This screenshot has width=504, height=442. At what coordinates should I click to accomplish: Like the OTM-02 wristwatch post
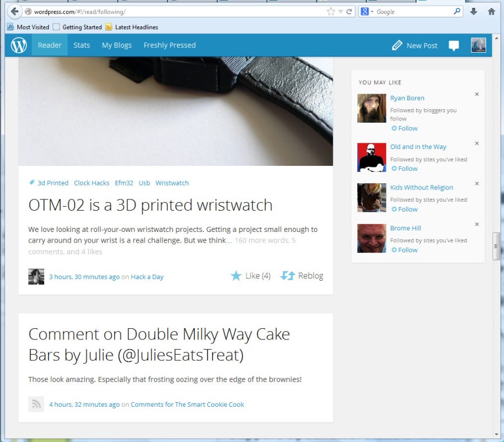(x=250, y=276)
